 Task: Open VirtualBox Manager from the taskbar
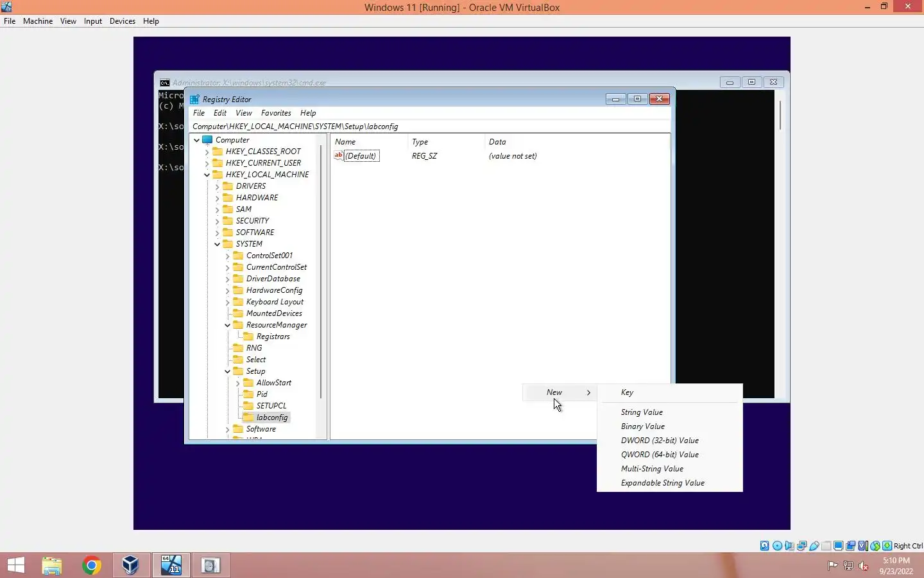(130, 565)
